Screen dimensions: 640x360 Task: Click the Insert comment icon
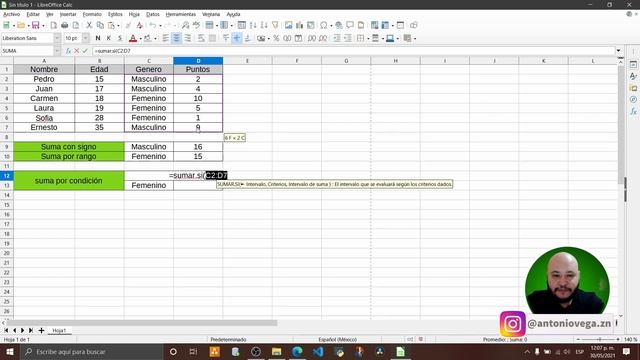click(x=350, y=25)
